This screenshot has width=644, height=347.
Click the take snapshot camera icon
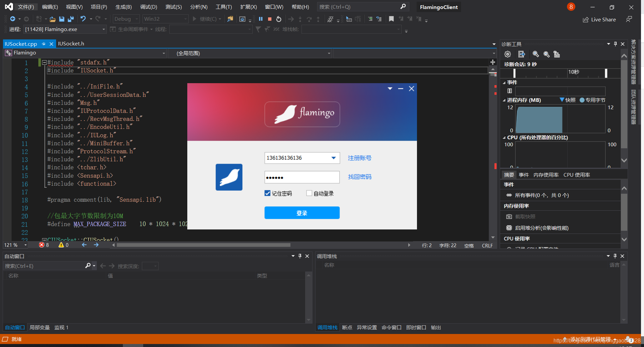click(x=509, y=217)
